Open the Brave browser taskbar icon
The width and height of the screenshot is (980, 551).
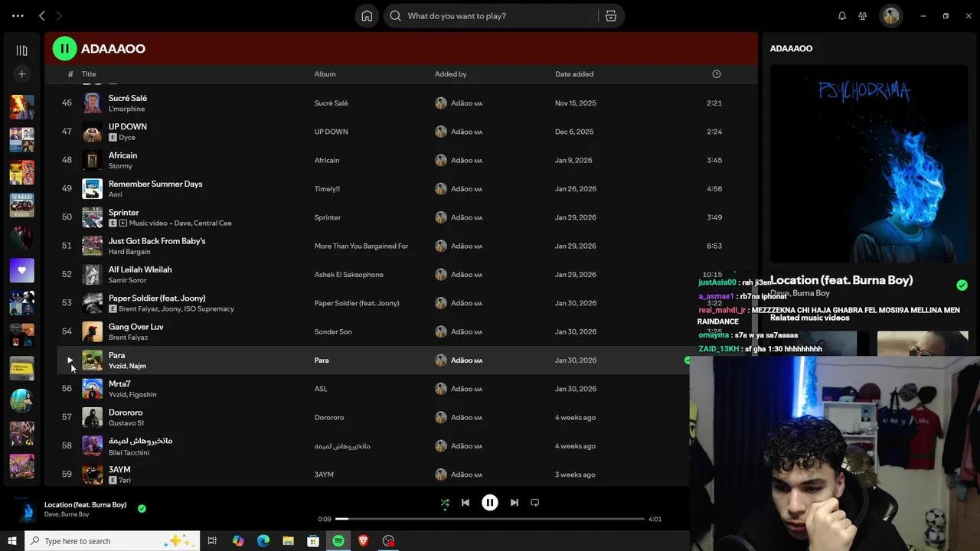[363, 541]
